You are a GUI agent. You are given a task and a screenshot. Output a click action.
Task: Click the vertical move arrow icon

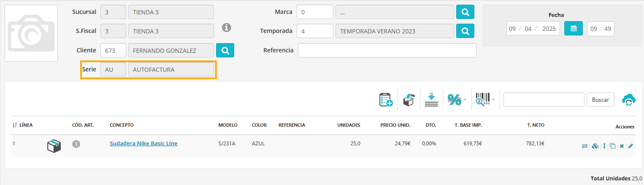pos(604,146)
